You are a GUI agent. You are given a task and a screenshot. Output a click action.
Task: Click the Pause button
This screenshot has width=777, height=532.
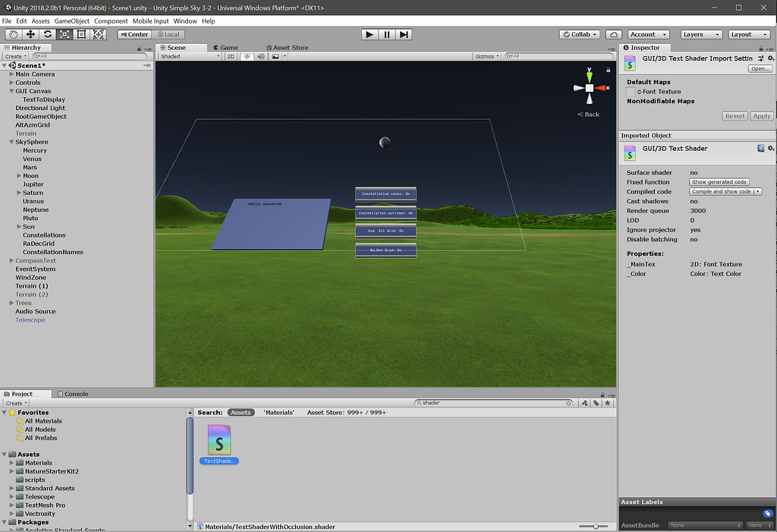386,34
